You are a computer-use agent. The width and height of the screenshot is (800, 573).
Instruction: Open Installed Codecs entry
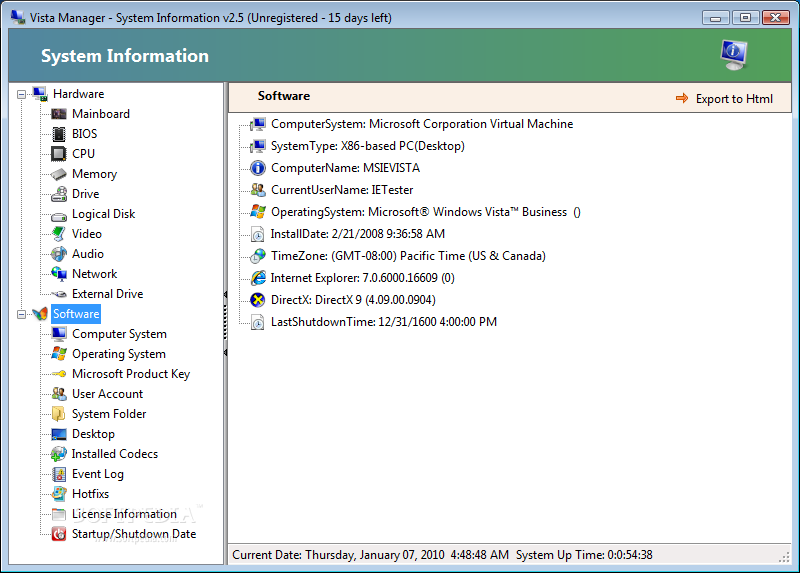(x=115, y=454)
